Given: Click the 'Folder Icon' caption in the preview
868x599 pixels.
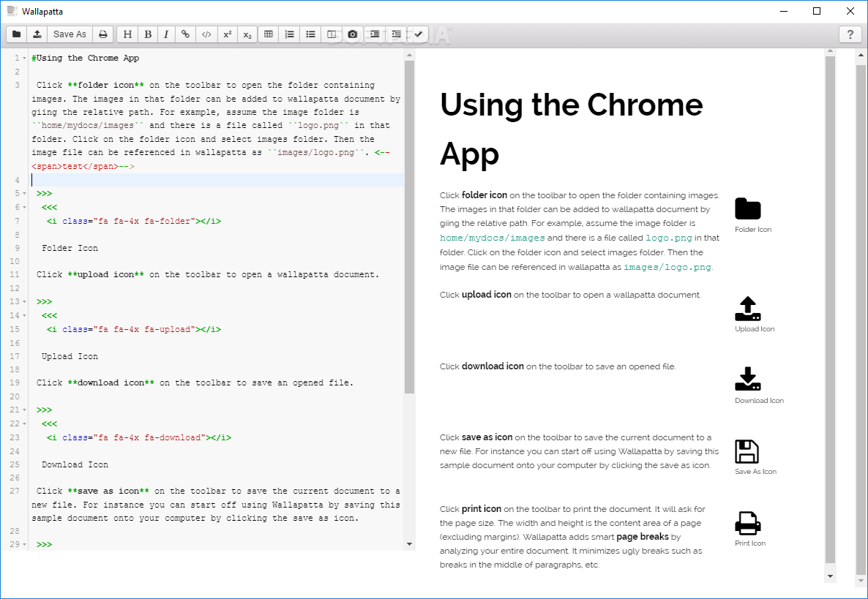Looking at the screenshot, I should pyautogui.click(x=753, y=230).
